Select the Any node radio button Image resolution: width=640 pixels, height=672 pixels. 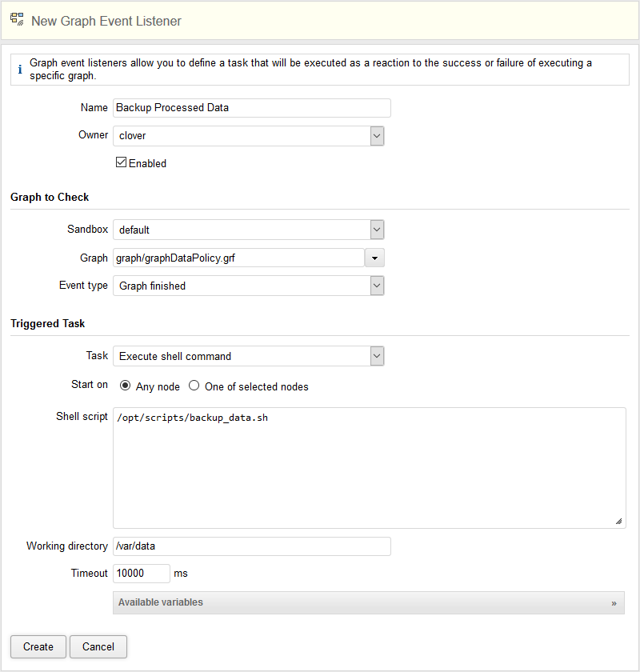click(125, 386)
